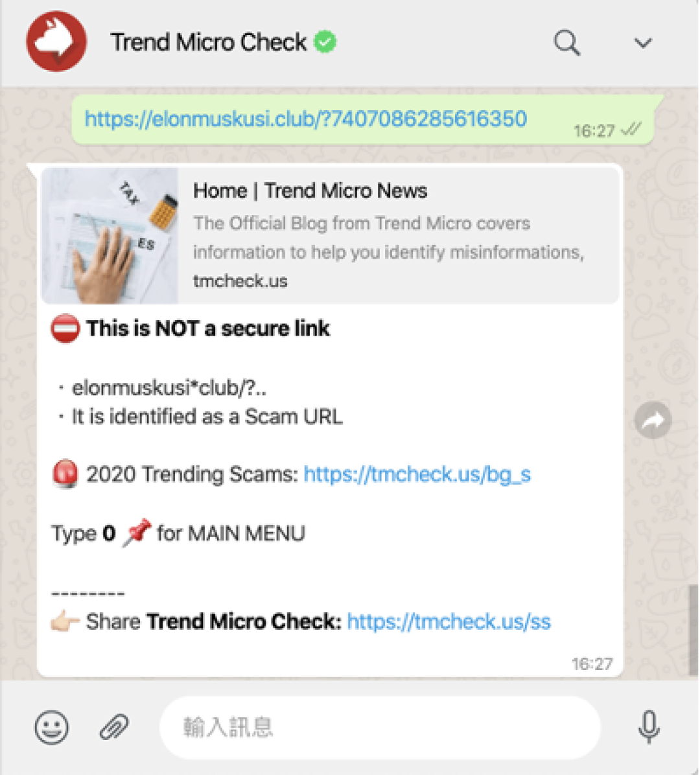Screen dimensions: 700x775
Task: Click the Trend Micro Check profile avatar
Action: point(56,41)
